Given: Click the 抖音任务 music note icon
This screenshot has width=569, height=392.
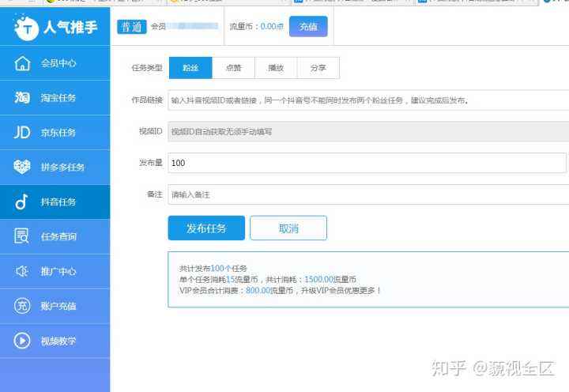Looking at the screenshot, I should [22, 202].
